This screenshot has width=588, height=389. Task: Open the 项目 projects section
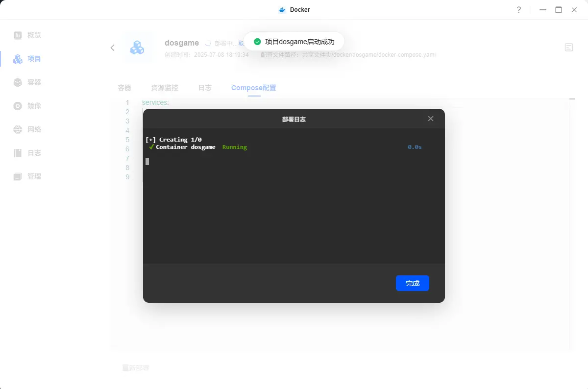(18, 59)
